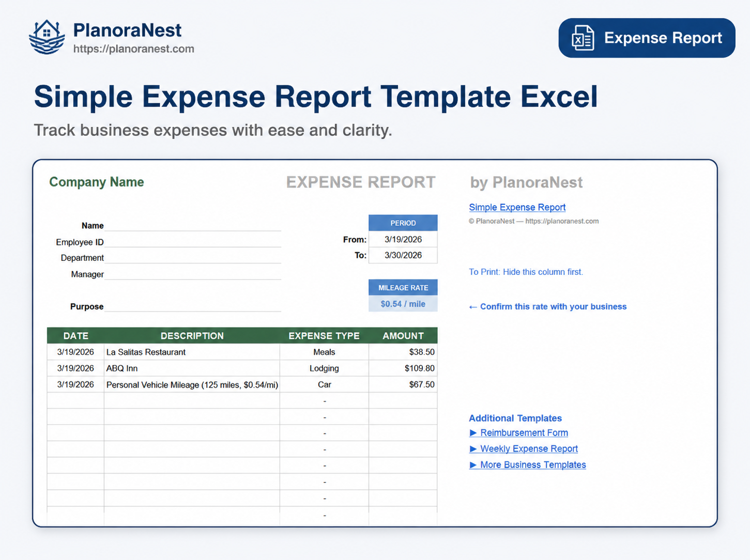750x560 pixels.
Task: Select the $67.50 amount cell
Action: [x=403, y=384]
